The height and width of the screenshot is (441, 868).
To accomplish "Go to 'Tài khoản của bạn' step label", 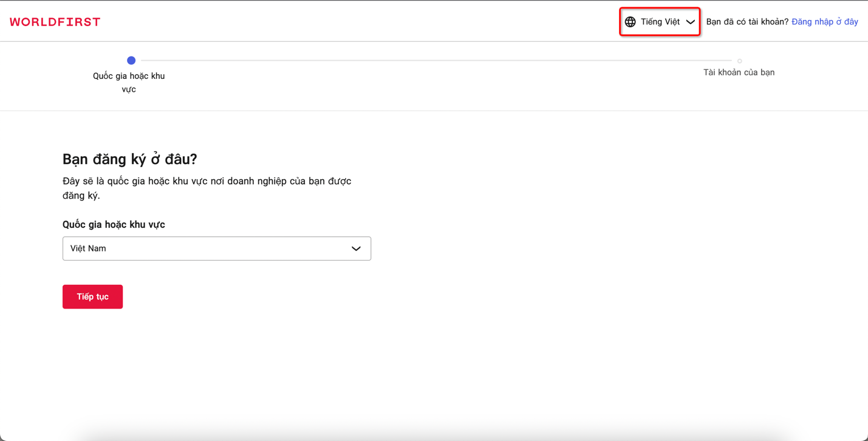I will pos(739,72).
